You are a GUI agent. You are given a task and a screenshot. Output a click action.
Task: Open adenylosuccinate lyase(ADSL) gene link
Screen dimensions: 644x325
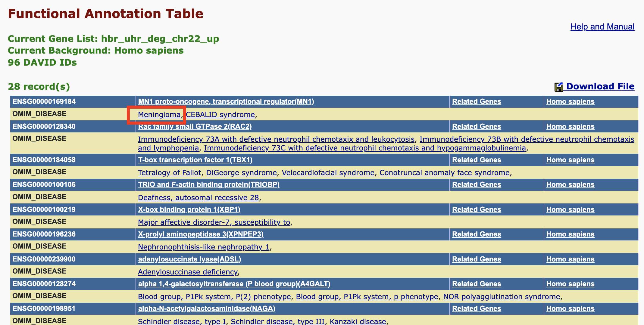[x=189, y=259]
